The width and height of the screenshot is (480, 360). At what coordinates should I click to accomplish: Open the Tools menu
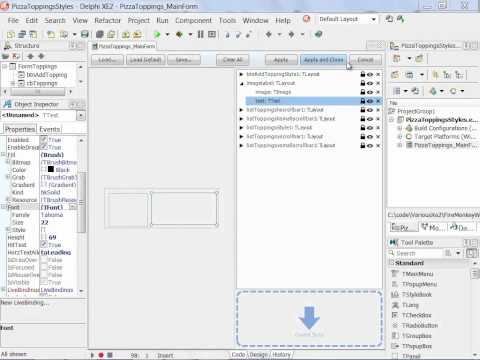pyautogui.click(x=227, y=21)
